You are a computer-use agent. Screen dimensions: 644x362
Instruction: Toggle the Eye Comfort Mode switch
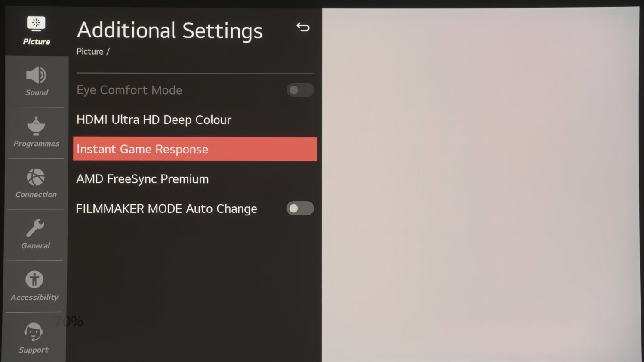tap(300, 90)
